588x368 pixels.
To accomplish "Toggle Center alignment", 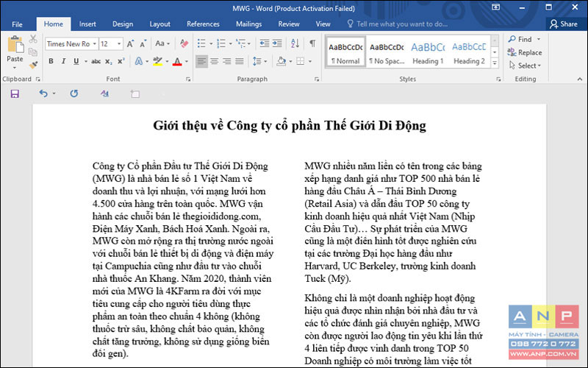I will [215, 61].
